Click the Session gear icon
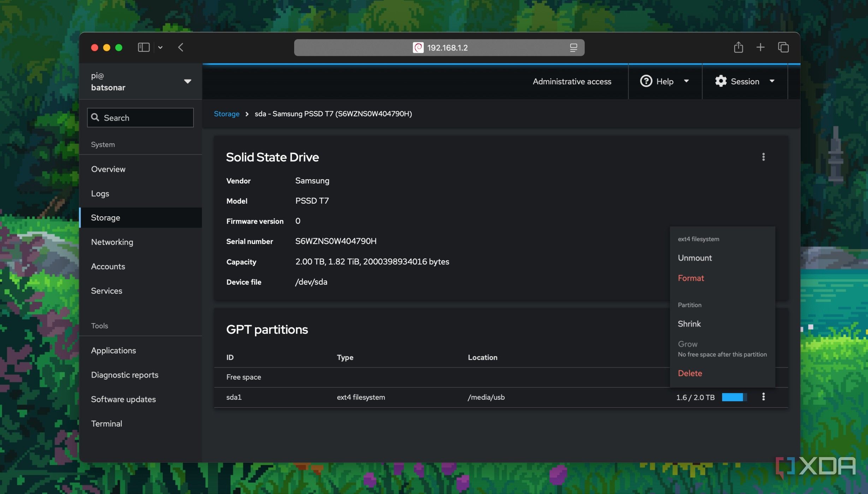The image size is (868, 494). tap(721, 81)
